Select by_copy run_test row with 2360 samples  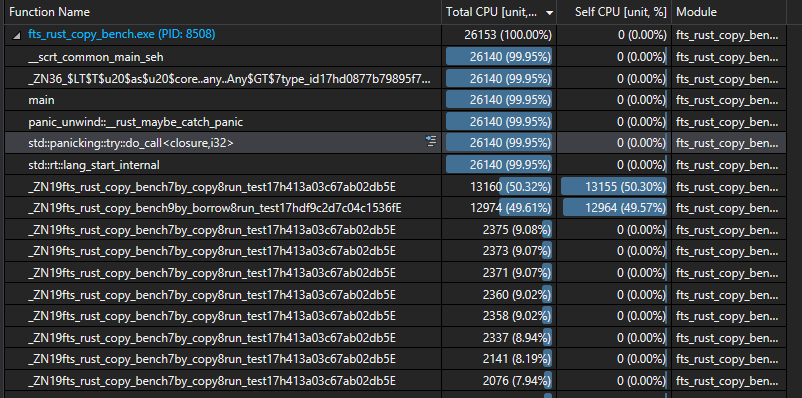click(395, 295)
